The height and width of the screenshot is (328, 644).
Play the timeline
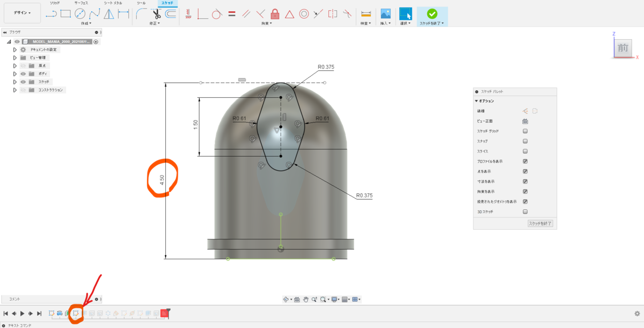[23, 313]
